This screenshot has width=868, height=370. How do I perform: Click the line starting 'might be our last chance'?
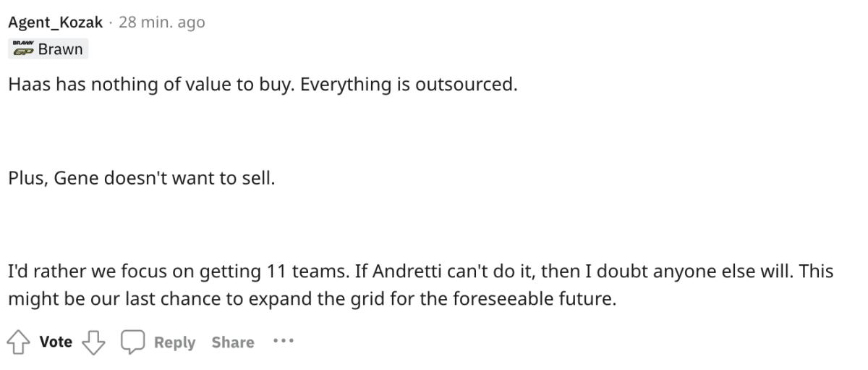312,299
